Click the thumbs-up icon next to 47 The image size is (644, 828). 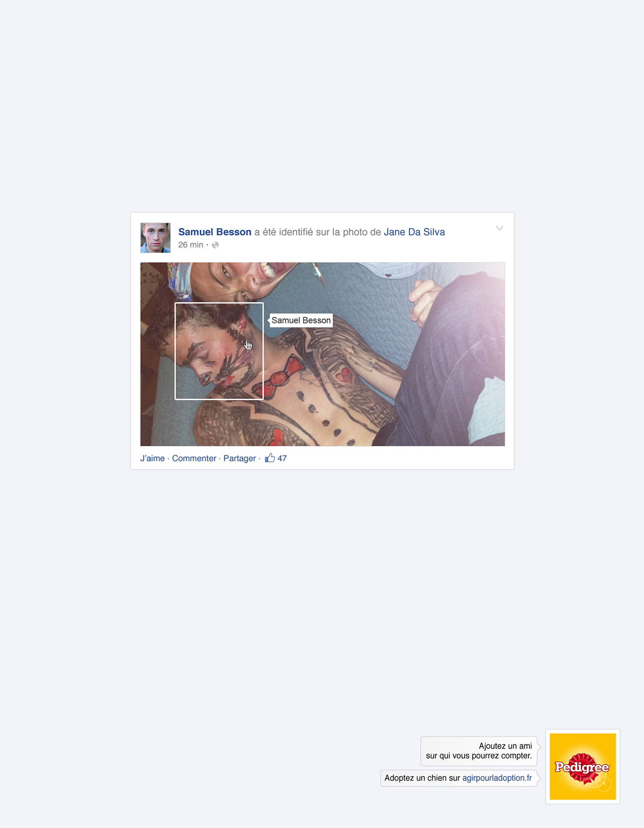270,458
